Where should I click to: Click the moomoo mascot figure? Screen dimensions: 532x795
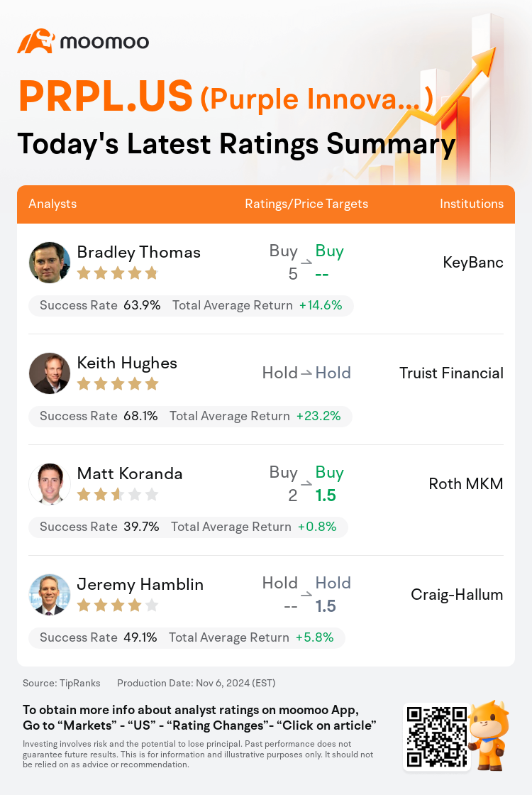tap(487, 735)
